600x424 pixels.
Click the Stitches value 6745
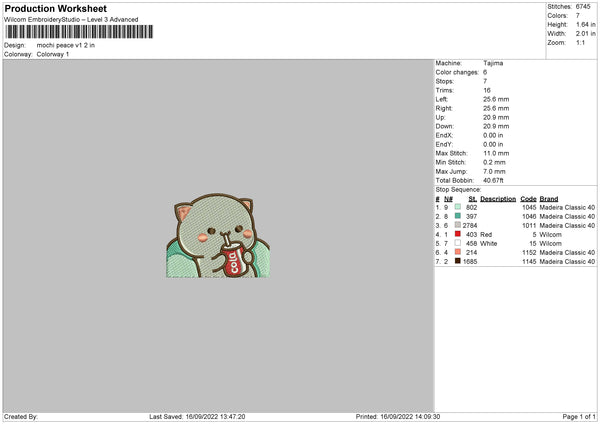click(583, 7)
